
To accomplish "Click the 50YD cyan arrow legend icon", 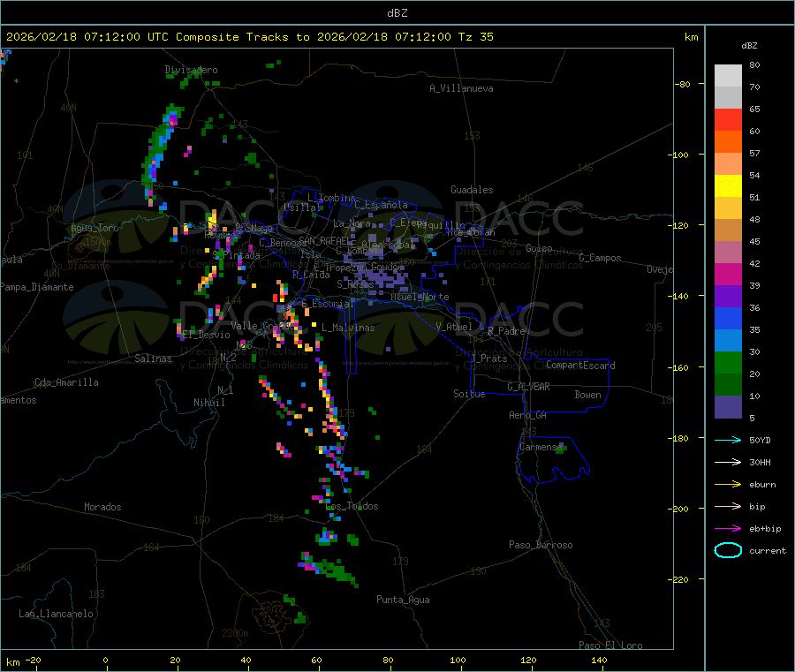I will tap(728, 440).
